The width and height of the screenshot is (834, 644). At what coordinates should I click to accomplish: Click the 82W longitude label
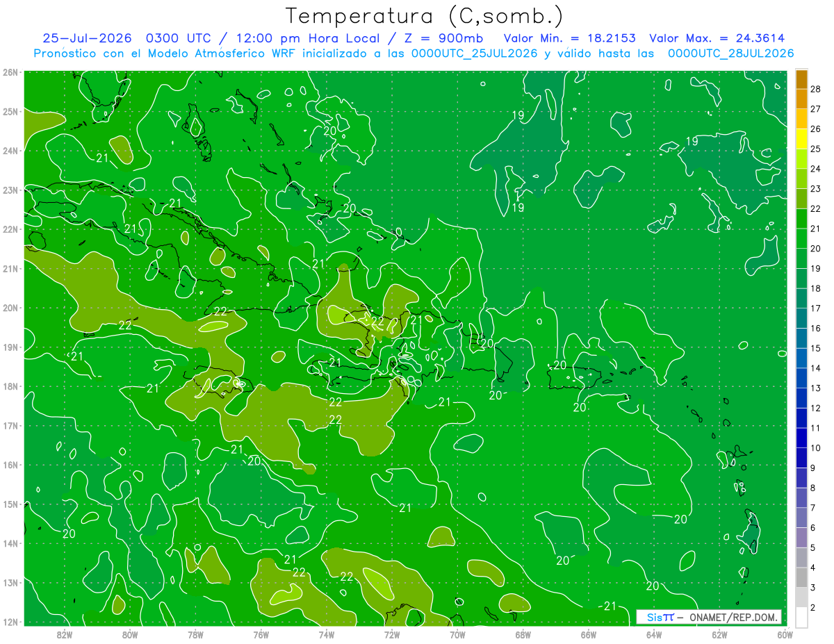coord(64,634)
